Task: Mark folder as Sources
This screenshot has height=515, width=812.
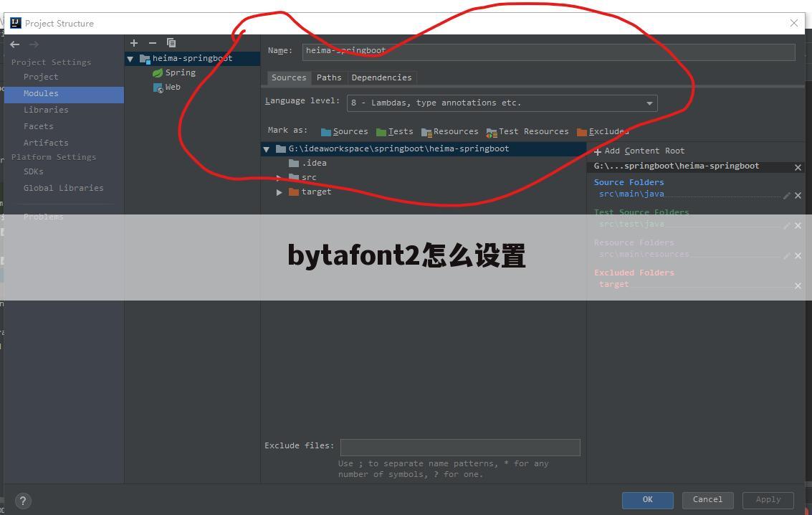Action: pyautogui.click(x=344, y=131)
